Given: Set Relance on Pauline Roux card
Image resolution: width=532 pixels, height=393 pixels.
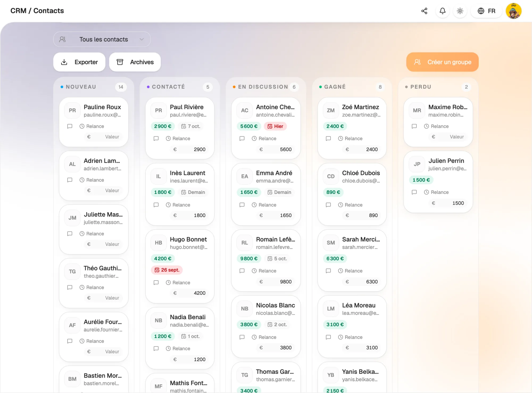Looking at the screenshot, I should coord(92,126).
